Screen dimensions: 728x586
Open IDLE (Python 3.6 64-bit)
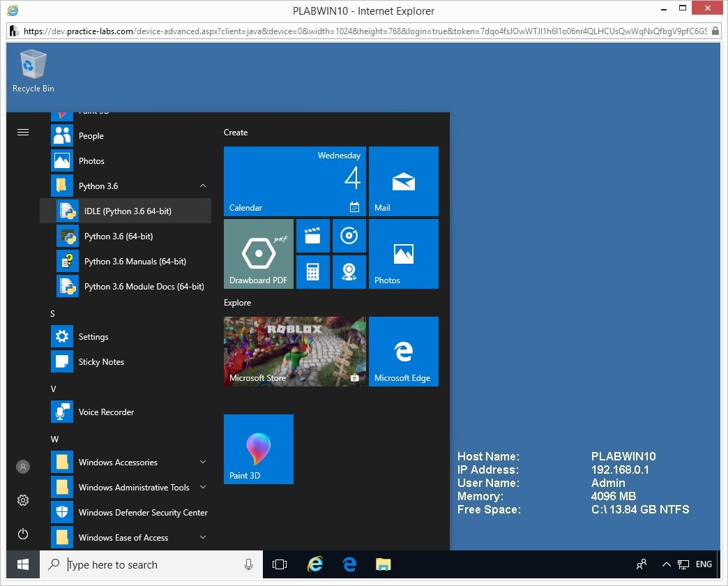[x=128, y=211]
